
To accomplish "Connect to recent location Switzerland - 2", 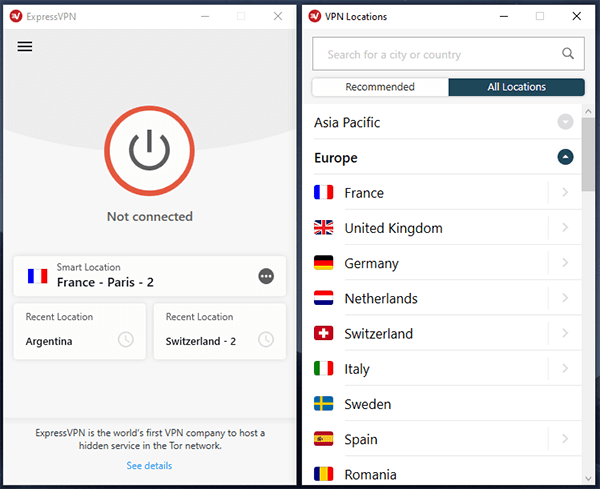I will [220, 331].
